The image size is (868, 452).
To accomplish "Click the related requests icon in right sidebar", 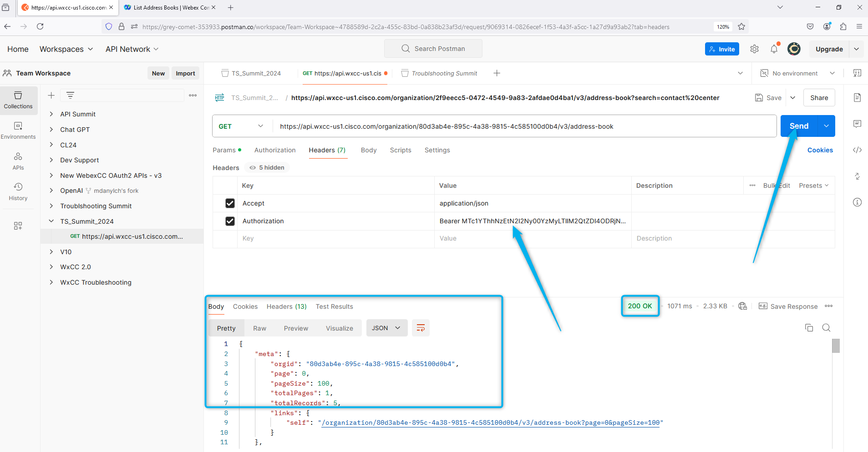I will pyautogui.click(x=857, y=176).
